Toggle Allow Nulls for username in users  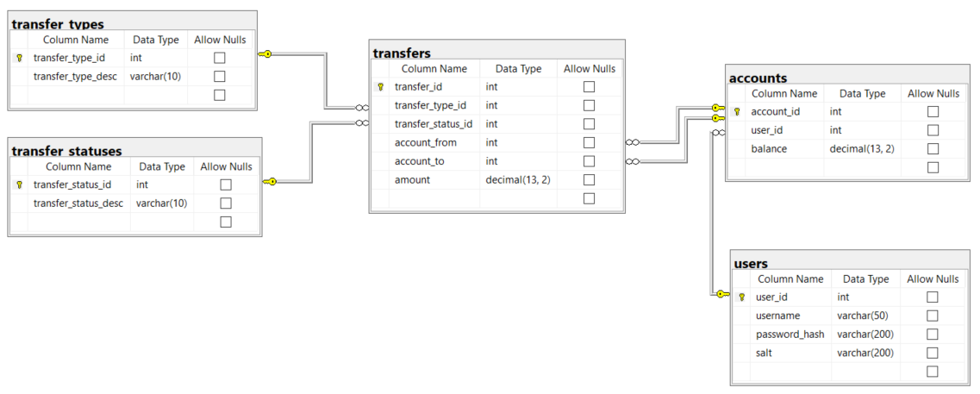tap(933, 316)
